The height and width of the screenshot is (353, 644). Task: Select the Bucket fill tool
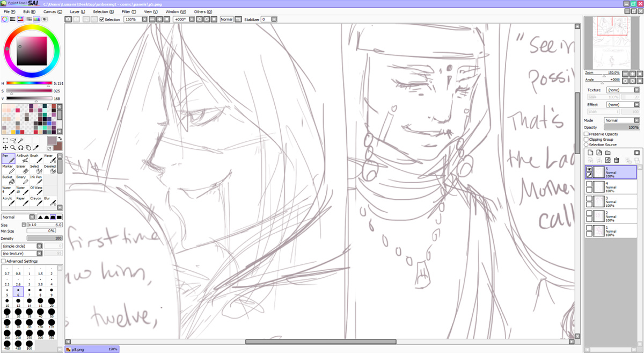(x=8, y=181)
